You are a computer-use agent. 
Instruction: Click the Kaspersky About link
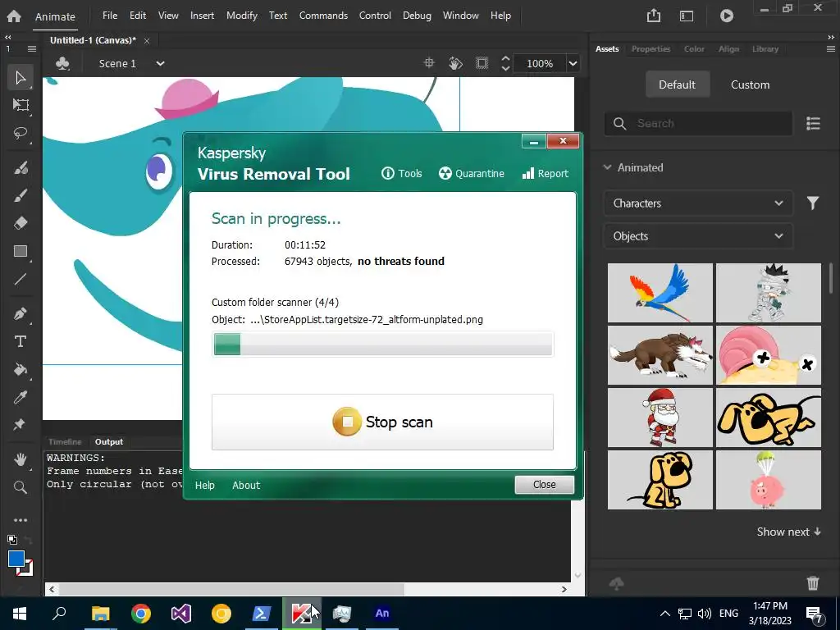click(246, 485)
